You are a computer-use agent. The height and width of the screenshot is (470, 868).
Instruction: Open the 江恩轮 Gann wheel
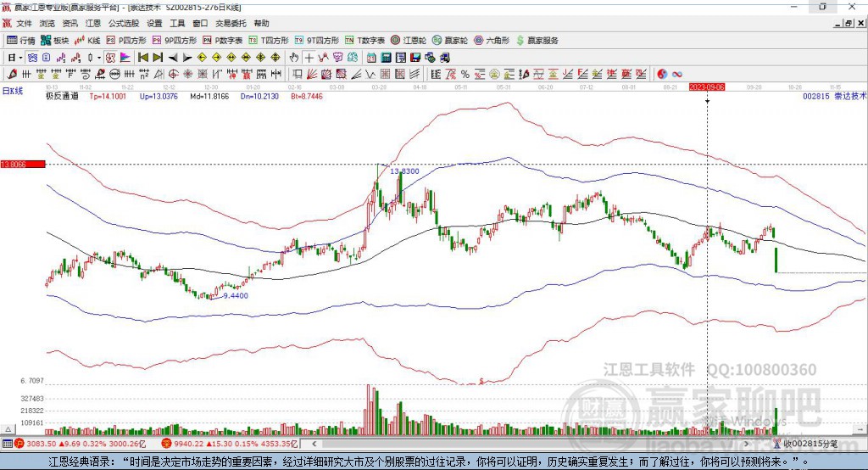(x=409, y=41)
